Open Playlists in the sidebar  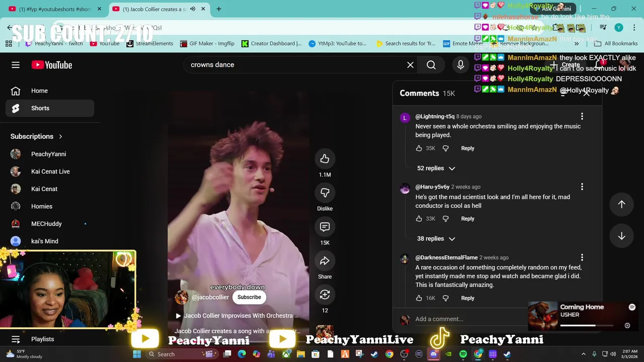click(42, 339)
